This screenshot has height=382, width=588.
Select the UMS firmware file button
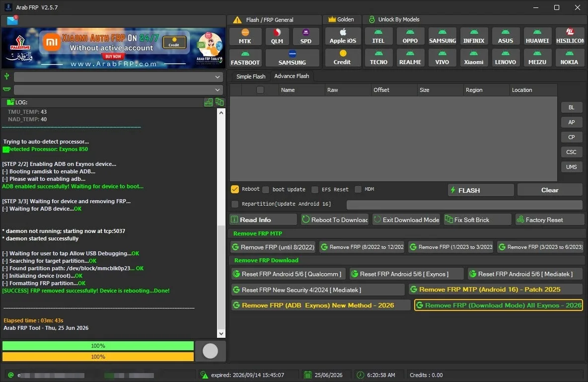click(x=571, y=166)
